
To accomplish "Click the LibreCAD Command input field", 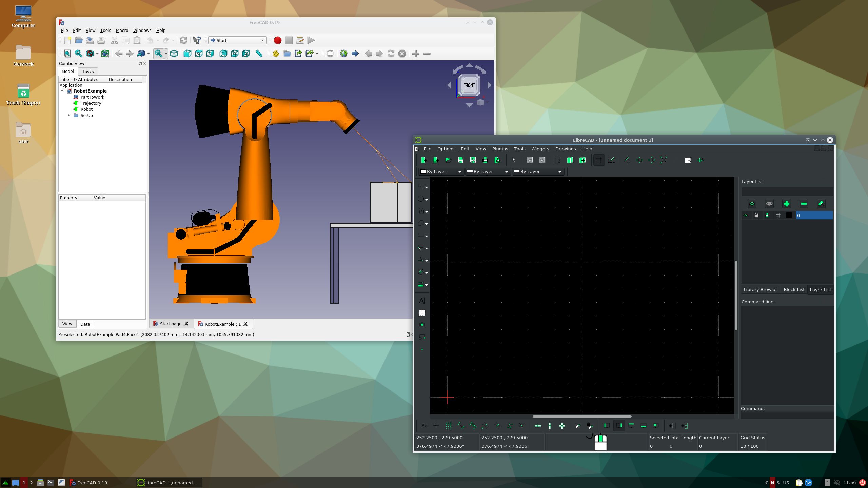I will pyautogui.click(x=787, y=415).
